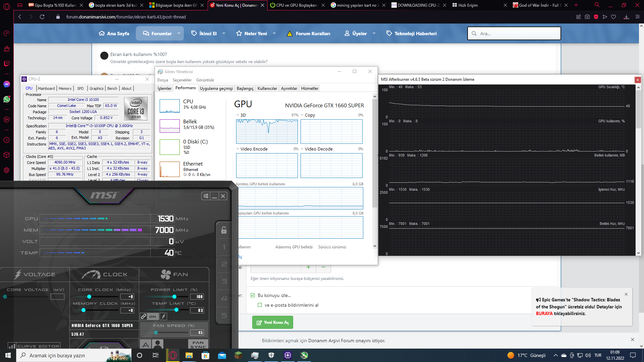Select profile slot 1 in Afterburner

(224, 247)
